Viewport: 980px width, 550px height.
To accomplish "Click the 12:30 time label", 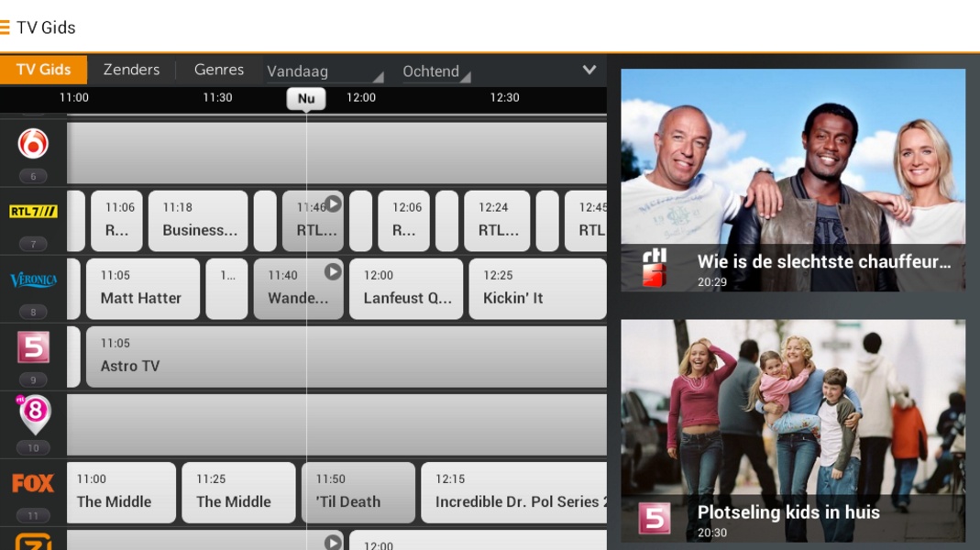I will click(x=504, y=97).
